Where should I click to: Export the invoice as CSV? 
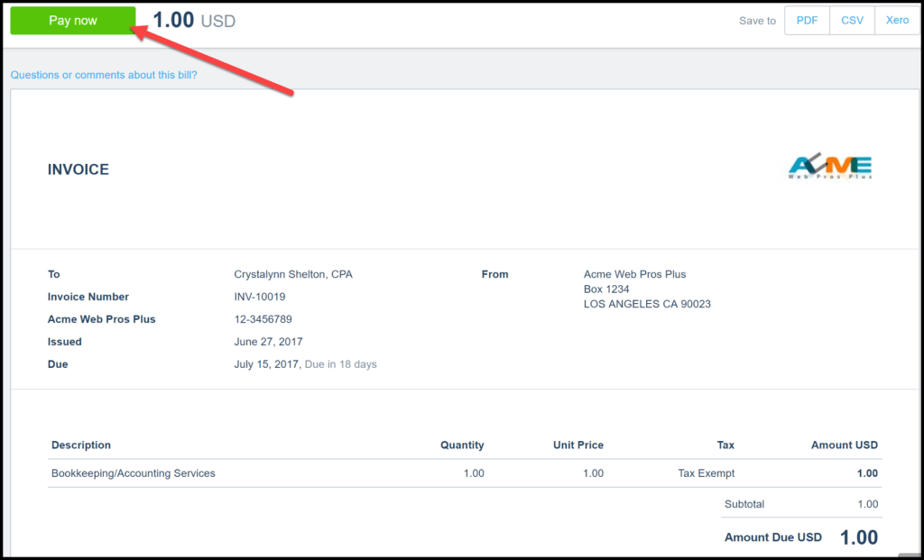[x=852, y=21]
